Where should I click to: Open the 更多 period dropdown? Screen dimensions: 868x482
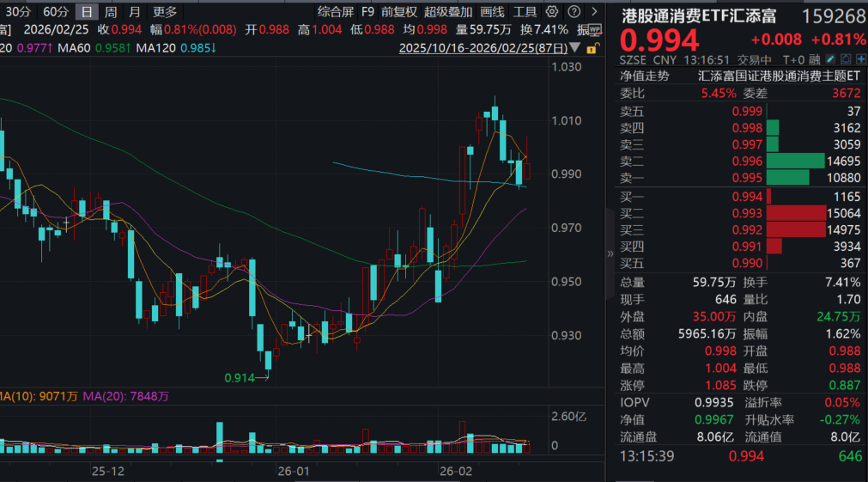coord(165,11)
